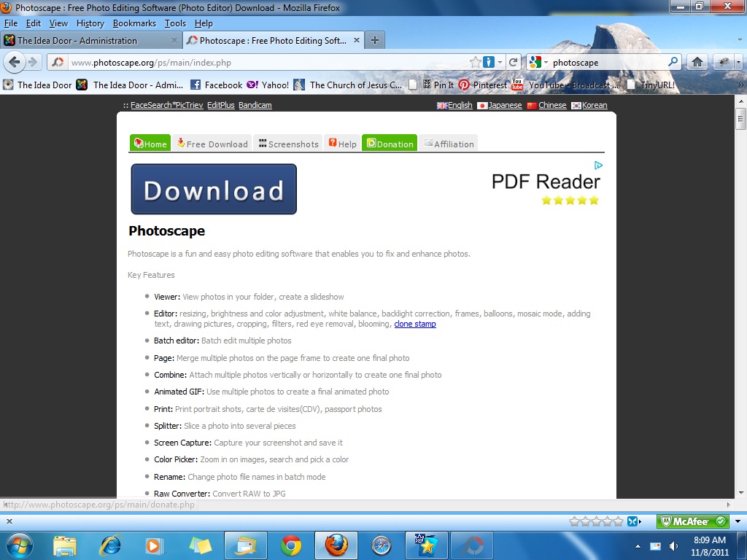Open the add-on button's dropdown arrow
This screenshot has width=747, height=560.
pos(738,62)
